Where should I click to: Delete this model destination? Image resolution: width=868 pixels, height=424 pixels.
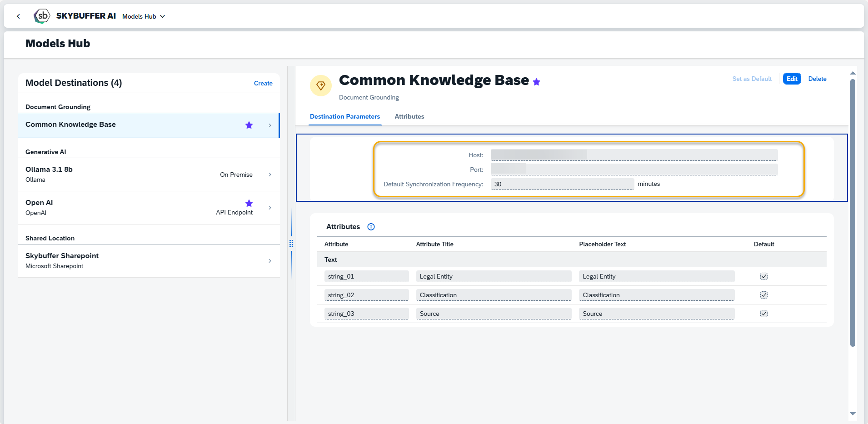pos(817,79)
